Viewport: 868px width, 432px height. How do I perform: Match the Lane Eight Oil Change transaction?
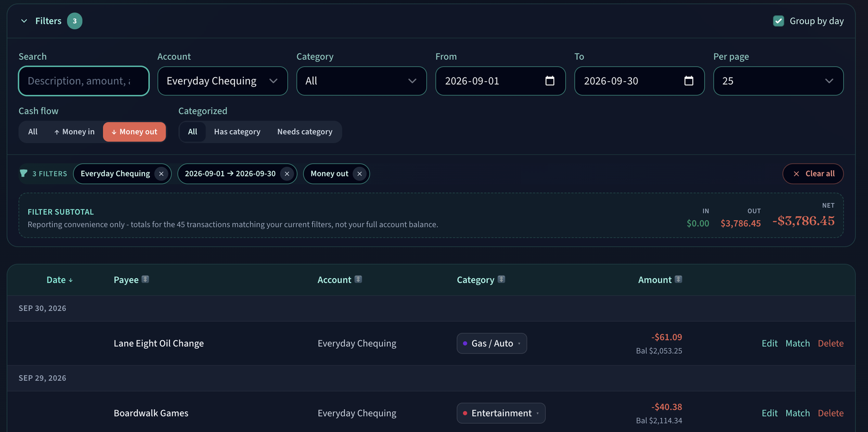798,344
